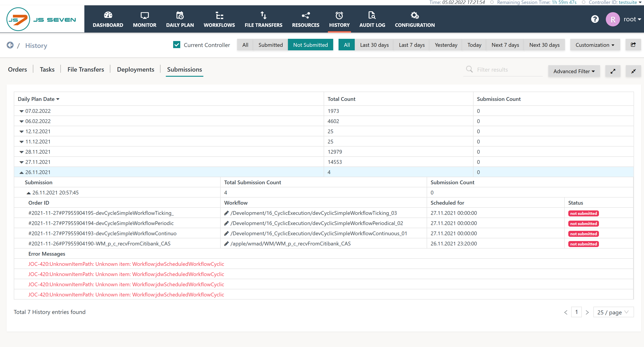Switch to the Submissions tab

click(x=184, y=69)
